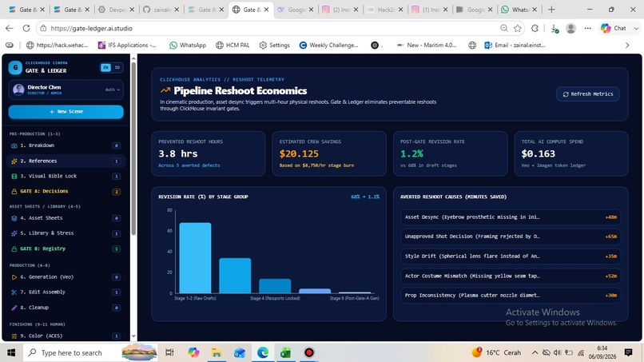Open the WhatsApp bookmark
The image size is (644, 362).
[x=188, y=46]
